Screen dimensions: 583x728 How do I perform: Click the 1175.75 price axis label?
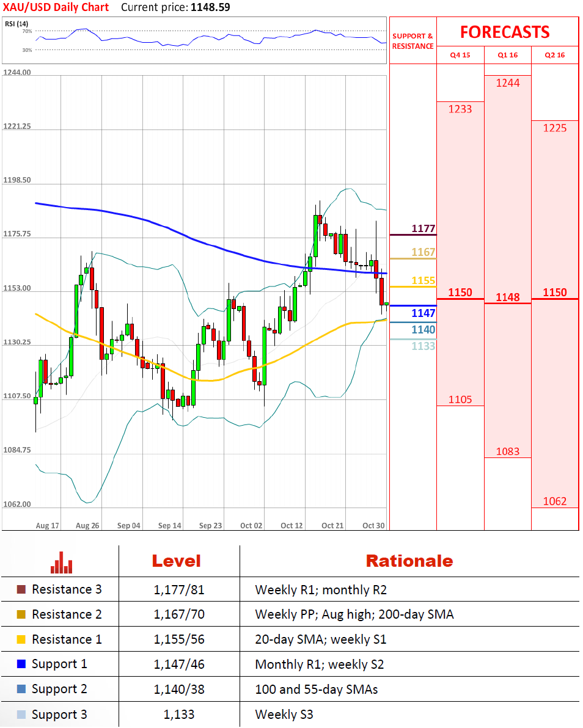click(x=17, y=234)
